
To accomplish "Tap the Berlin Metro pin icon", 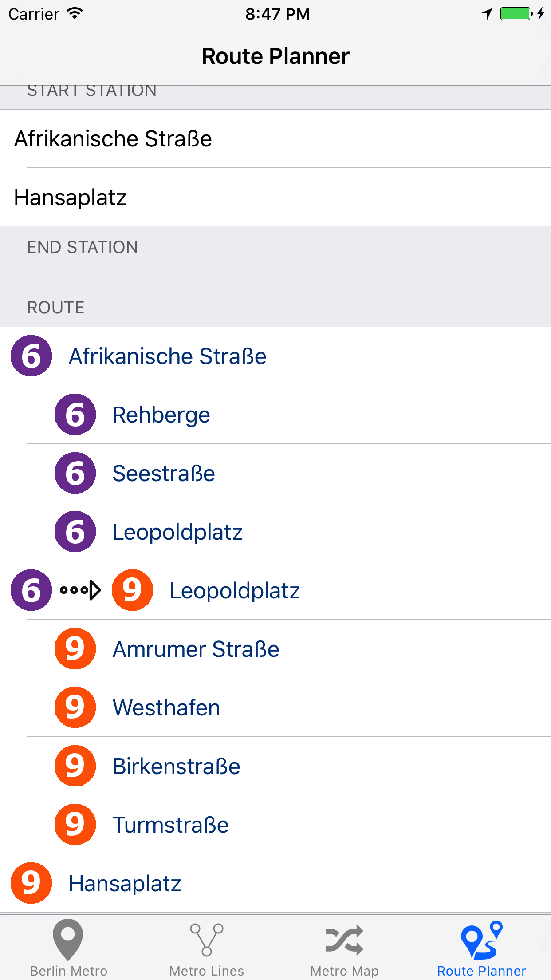I will pos(68,939).
